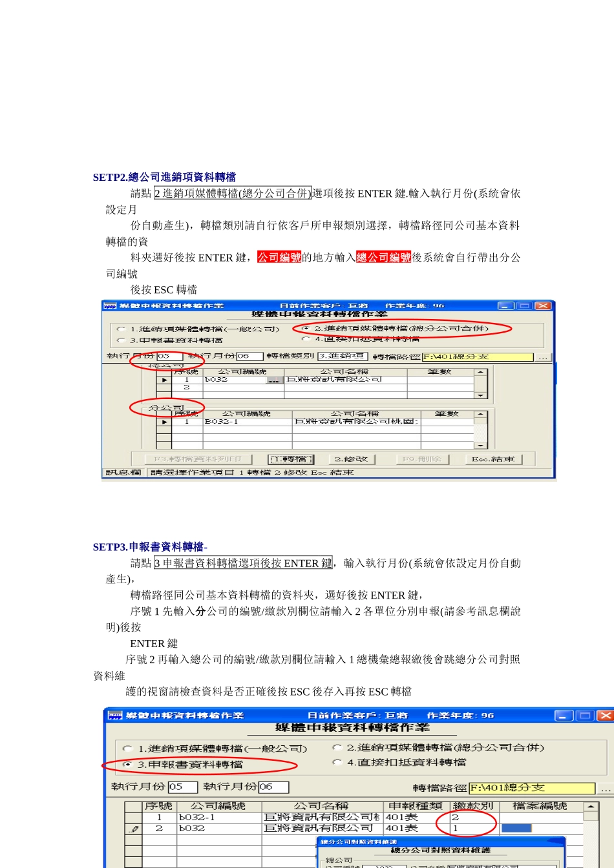Click the SETP2.總公司進銷項資料轉檔 heading
The image size is (614, 868).
(x=164, y=177)
